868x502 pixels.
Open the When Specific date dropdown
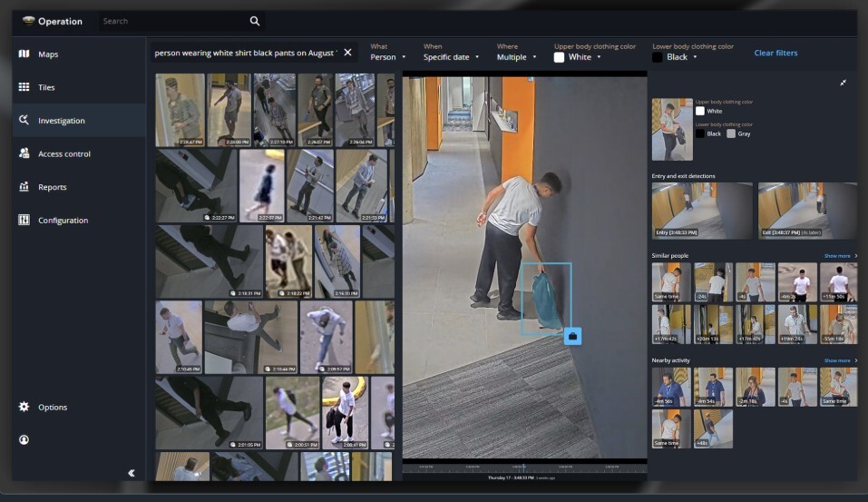tap(451, 57)
